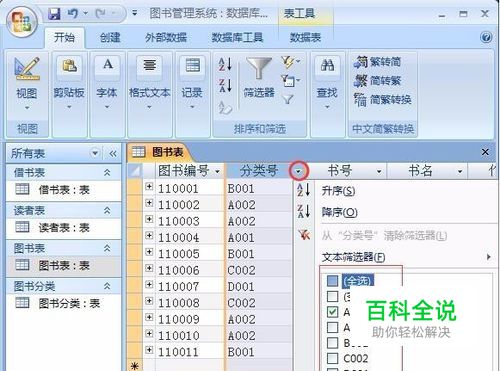The width and height of the screenshot is (500, 371).
Task: Open the 分类号 column dropdown arrow
Action: click(298, 172)
